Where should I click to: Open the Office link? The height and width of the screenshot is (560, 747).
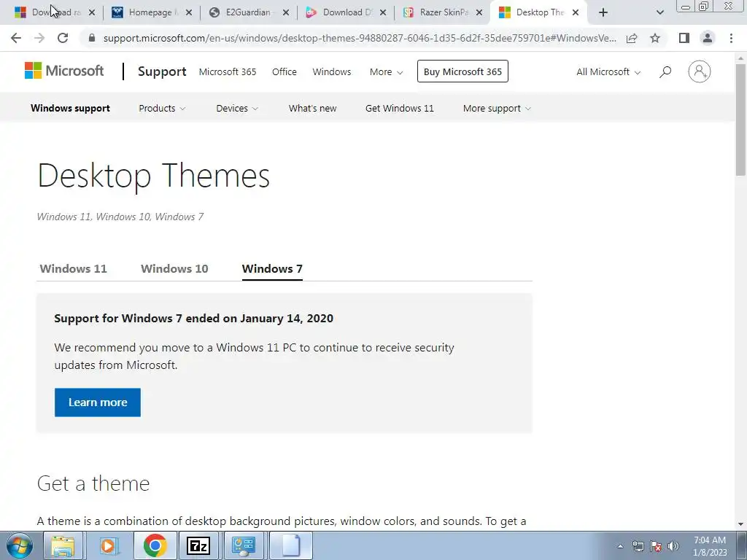[x=285, y=72]
